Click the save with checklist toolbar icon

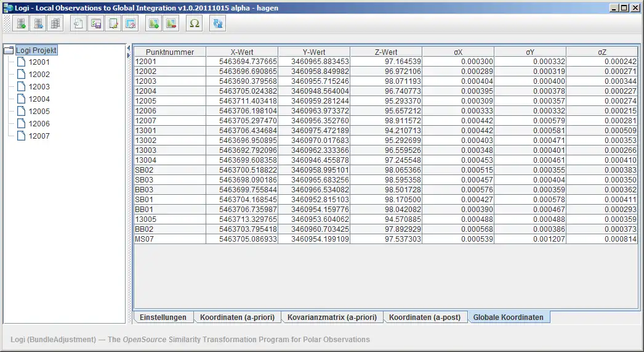(x=95, y=23)
